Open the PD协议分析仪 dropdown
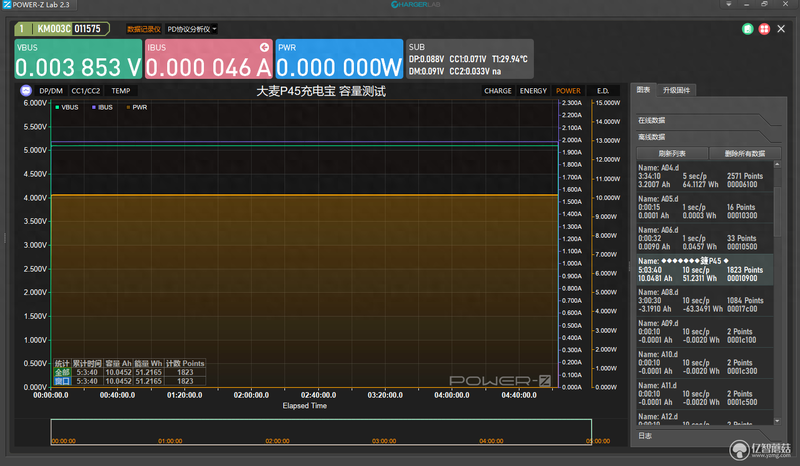The height and width of the screenshot is (466, 800). point(192,29)
